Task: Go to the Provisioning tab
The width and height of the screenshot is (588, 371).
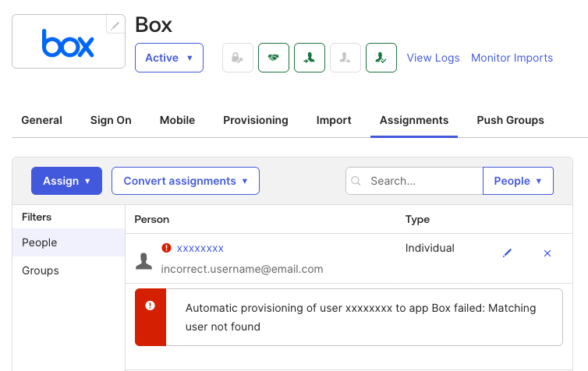Action: pos(256,120)
